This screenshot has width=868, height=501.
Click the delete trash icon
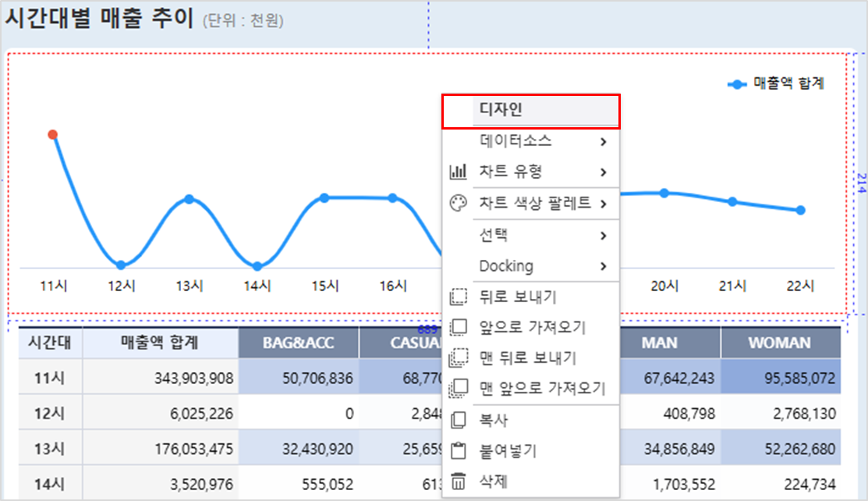pos(459,481)
